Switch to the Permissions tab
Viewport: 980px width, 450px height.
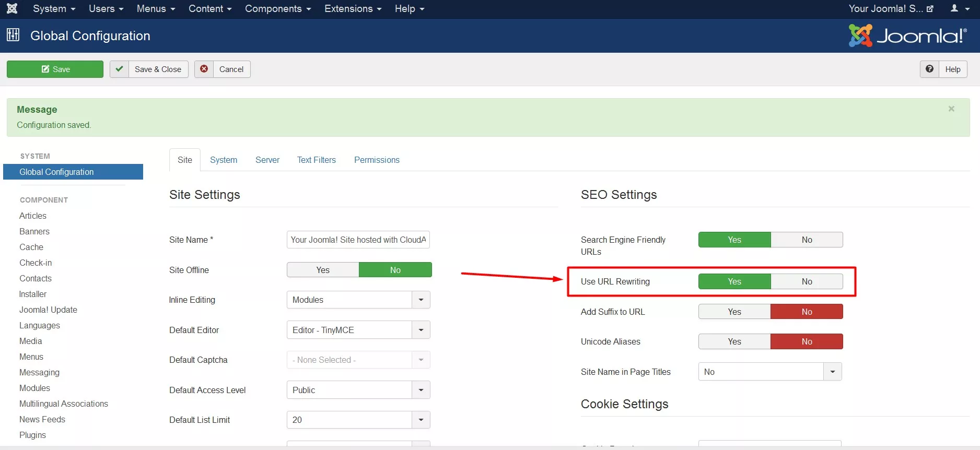pyautogui.click(x=377, y=160)
